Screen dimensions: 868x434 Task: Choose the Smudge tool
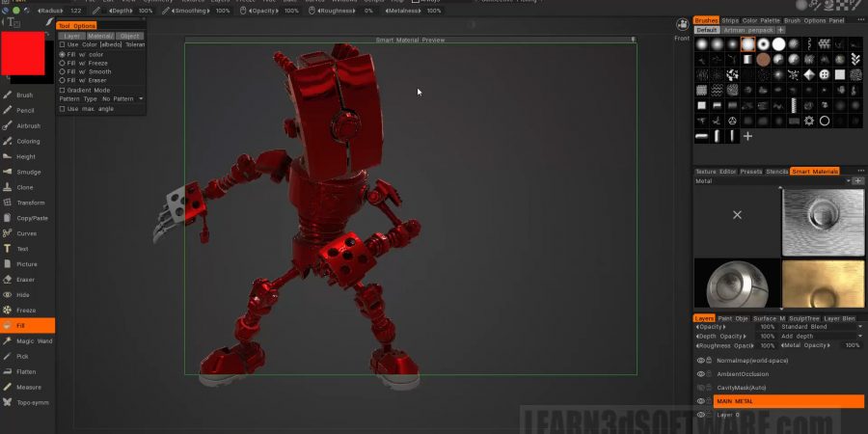coord(28,172)
